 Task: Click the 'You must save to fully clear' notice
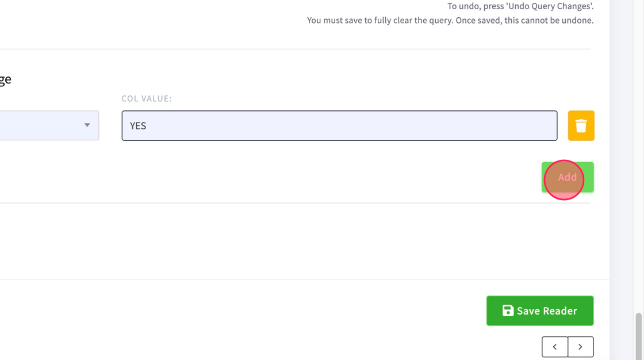[450, 20]
